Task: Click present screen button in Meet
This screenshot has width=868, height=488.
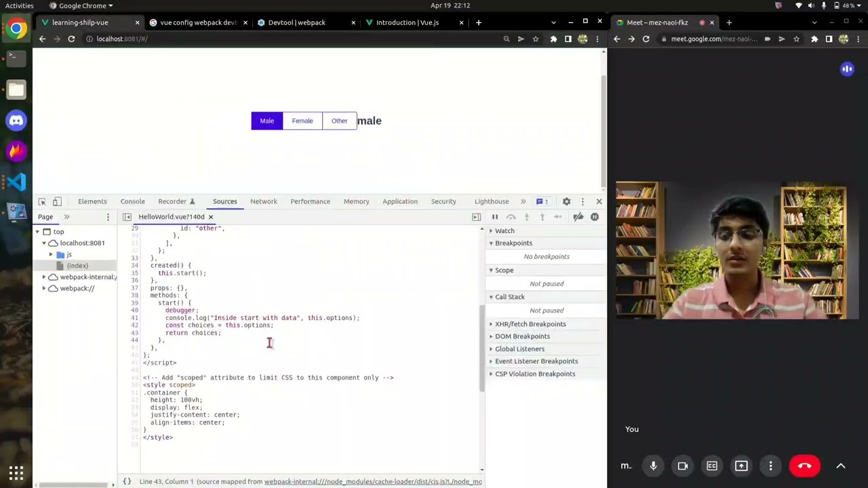Action: pyautogui.click(x=741, y=466)
